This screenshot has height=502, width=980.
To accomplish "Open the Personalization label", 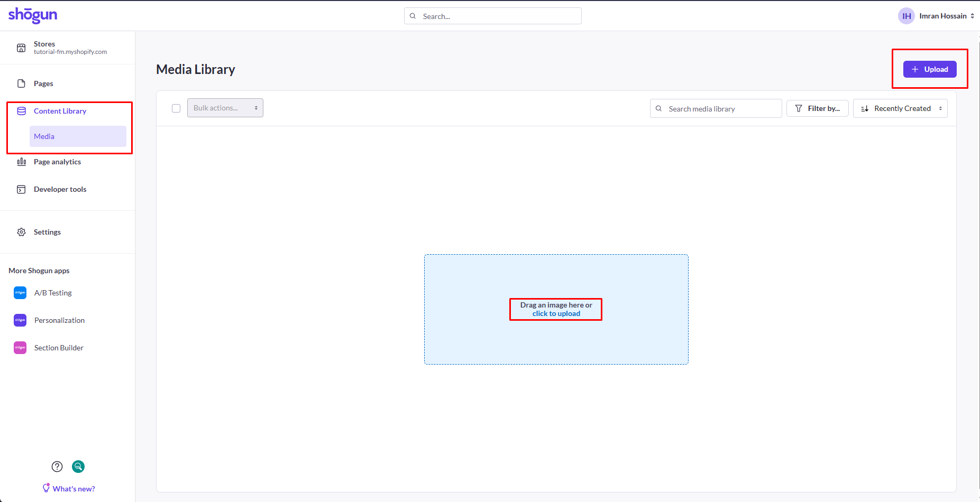I will click(x=59, y=320).
